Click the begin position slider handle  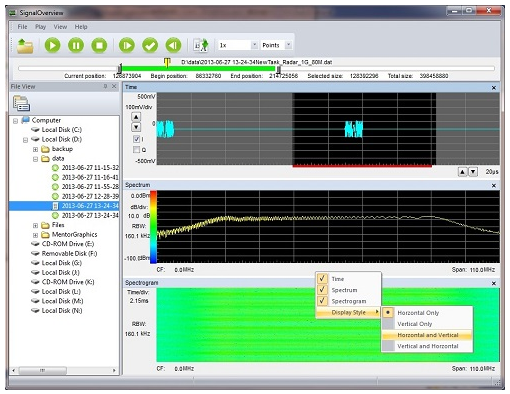[x=120, y=69]
